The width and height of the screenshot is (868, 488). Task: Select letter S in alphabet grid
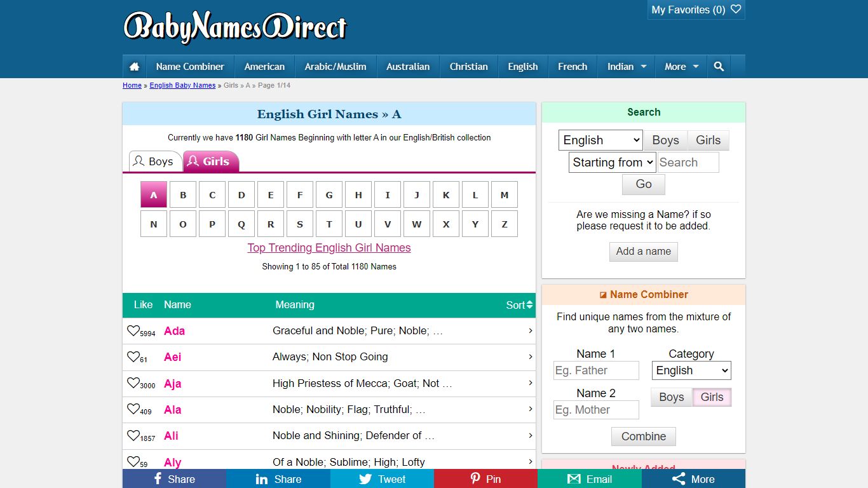300,224
